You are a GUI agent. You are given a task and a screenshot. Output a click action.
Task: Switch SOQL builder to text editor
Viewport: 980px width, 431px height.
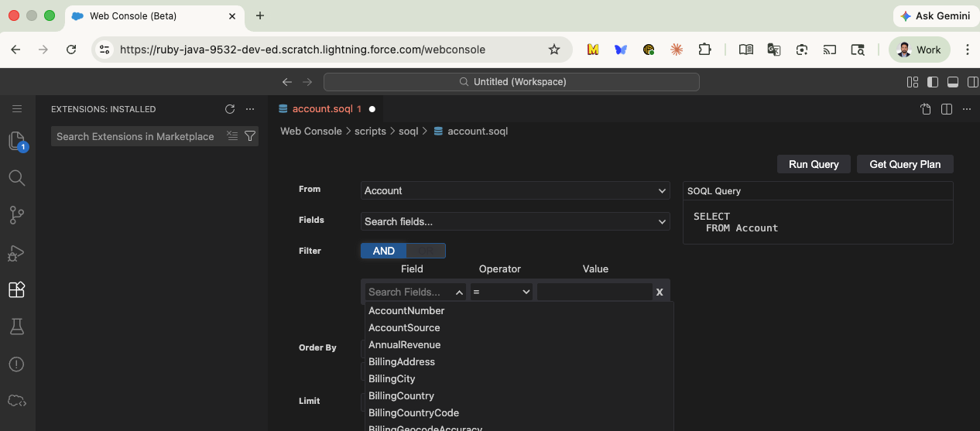click(926, 109)
